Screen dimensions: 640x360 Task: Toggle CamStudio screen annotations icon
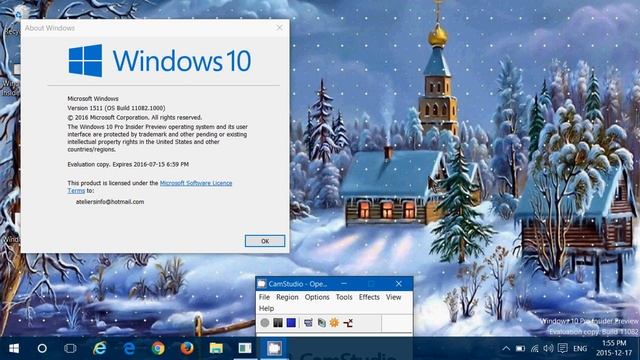tap(308, 323)
